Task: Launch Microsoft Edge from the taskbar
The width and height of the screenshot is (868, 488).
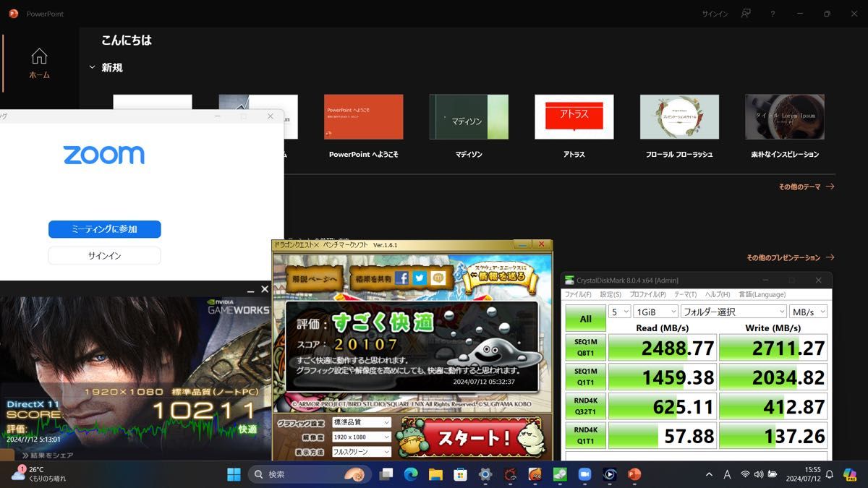Action: pos(411,474)
